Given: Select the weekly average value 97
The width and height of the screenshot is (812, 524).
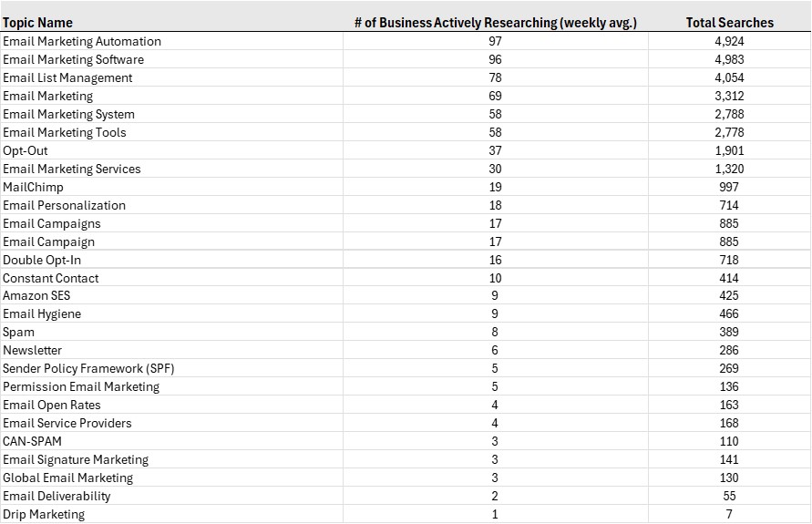Looking at the screenshot, I should coord(495,41).
